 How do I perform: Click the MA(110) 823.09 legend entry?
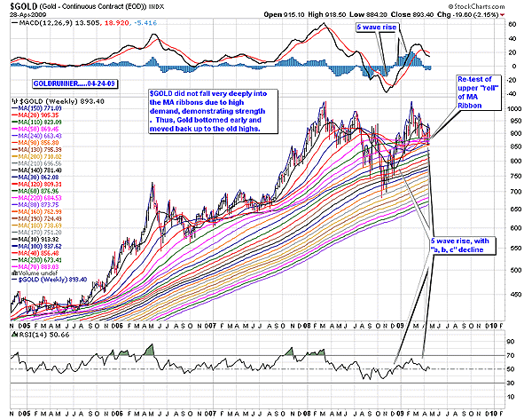pos(41,122)
